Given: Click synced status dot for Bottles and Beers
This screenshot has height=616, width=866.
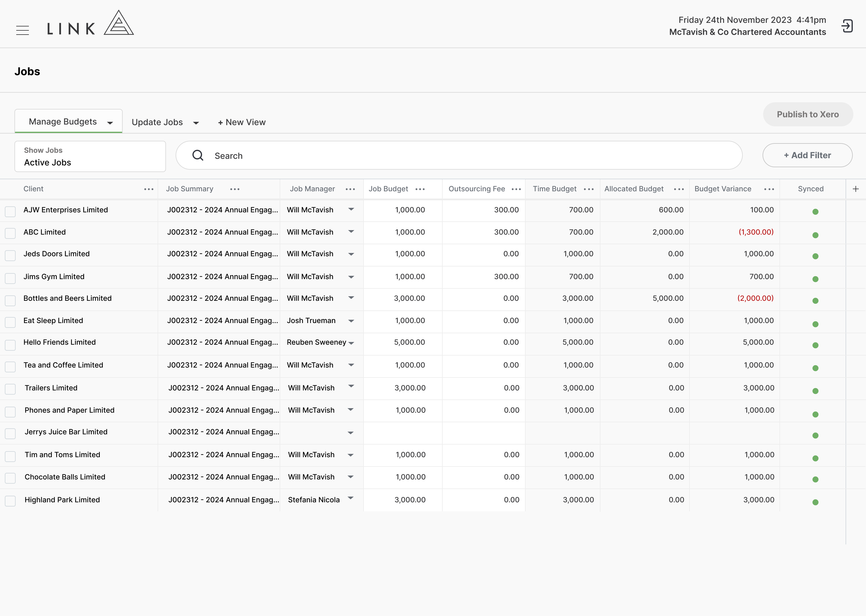Looking at the screenshot, I should point(815,301).
